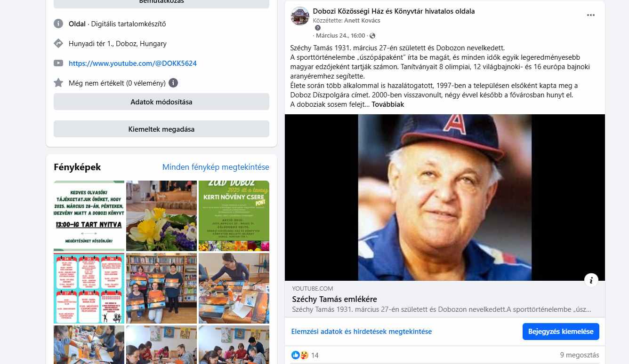
Task: Open Minden fénykép megtekintése link
Action: tap(216, 167)
